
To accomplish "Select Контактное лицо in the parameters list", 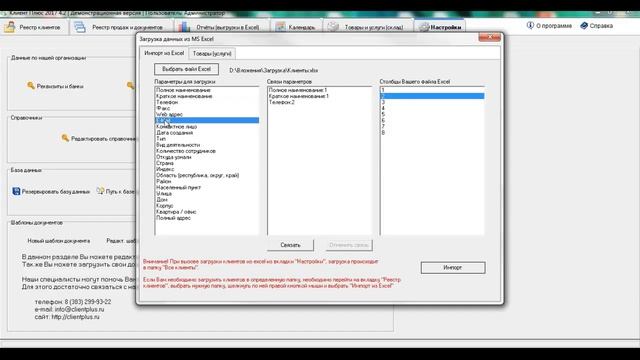I will (x=207, y=127).
